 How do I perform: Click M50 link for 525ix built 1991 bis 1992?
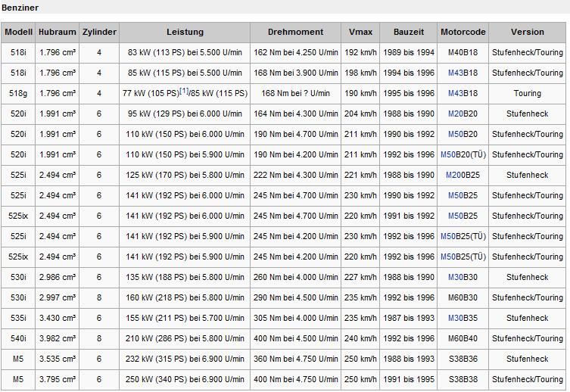tap(455, 216)
